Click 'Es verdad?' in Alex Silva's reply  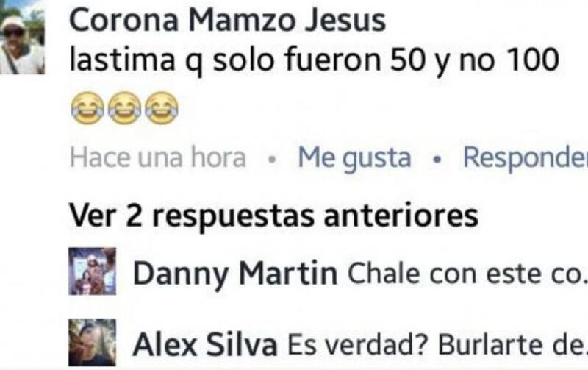click(357, 345)
